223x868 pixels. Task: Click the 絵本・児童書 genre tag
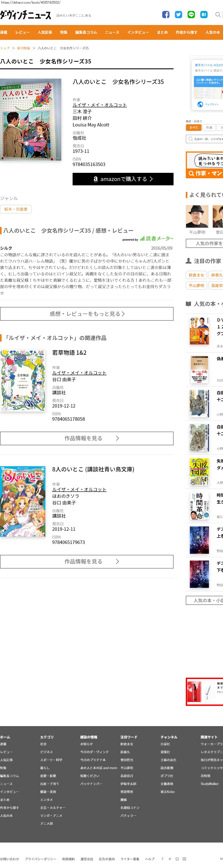pos(16,209)
